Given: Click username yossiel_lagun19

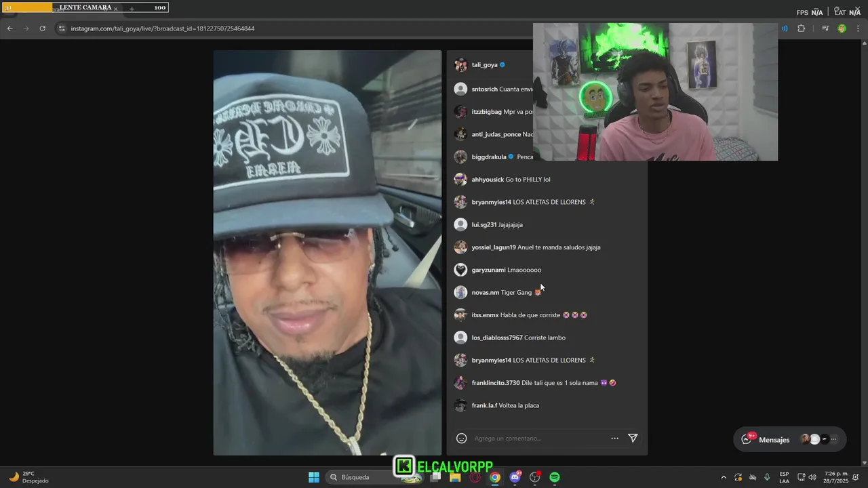Looking at the screenshot, I should [494, 247].
